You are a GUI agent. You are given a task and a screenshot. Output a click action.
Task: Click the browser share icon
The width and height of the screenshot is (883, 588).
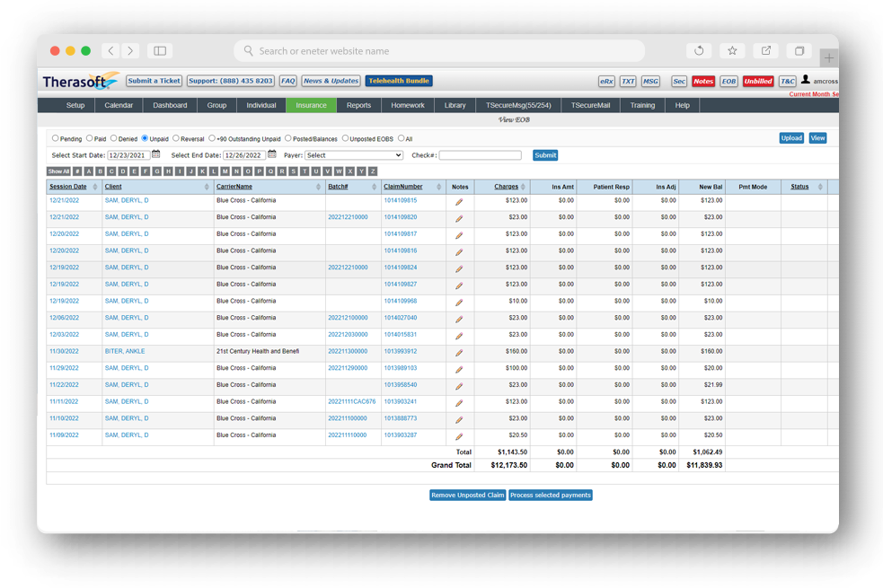point(766,50)
